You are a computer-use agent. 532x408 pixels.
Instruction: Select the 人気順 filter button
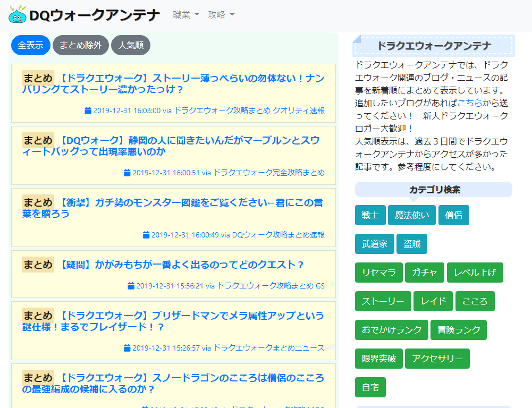131,45
